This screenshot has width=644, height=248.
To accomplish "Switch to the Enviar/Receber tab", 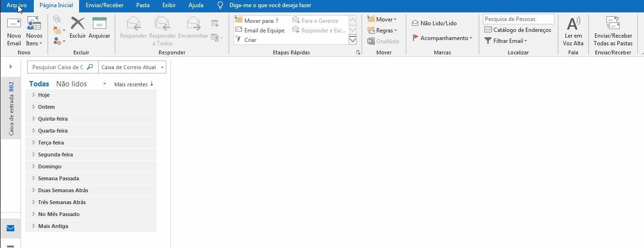I will (x=104, y=6).
